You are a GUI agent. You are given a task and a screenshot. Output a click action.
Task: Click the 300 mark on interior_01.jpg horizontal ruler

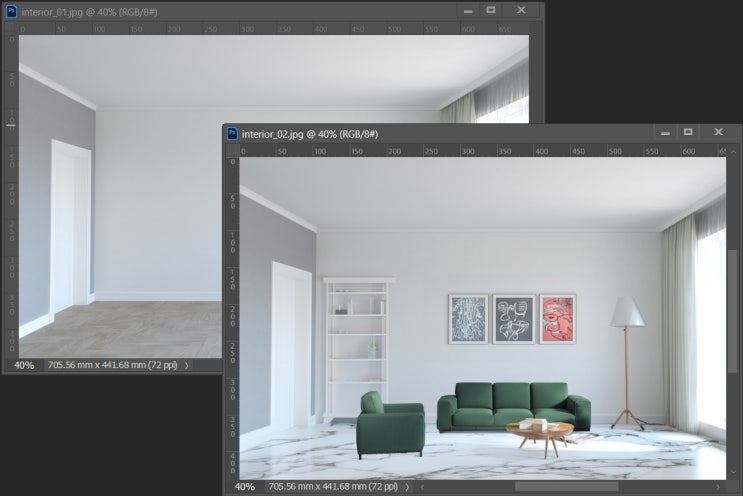pyautogui.click(x=247, y=29)
